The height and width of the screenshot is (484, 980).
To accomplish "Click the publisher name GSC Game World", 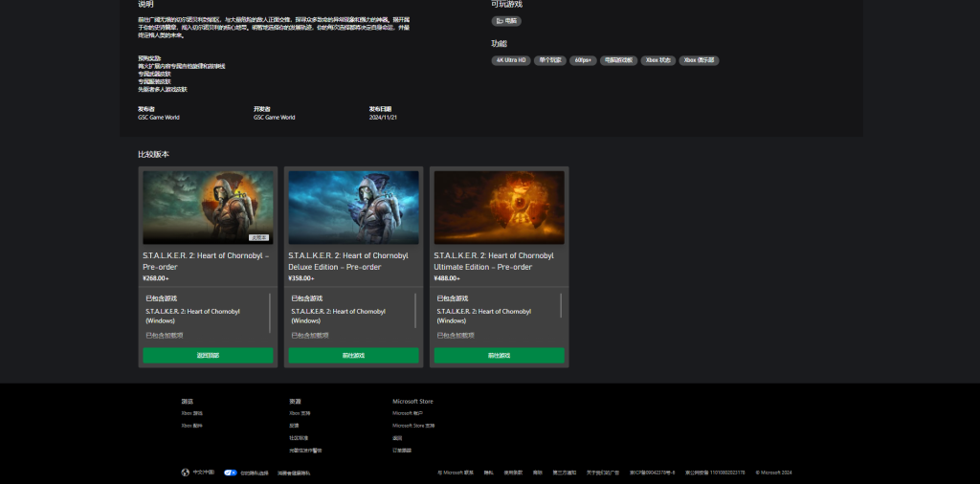I will [x=159, y=118].
